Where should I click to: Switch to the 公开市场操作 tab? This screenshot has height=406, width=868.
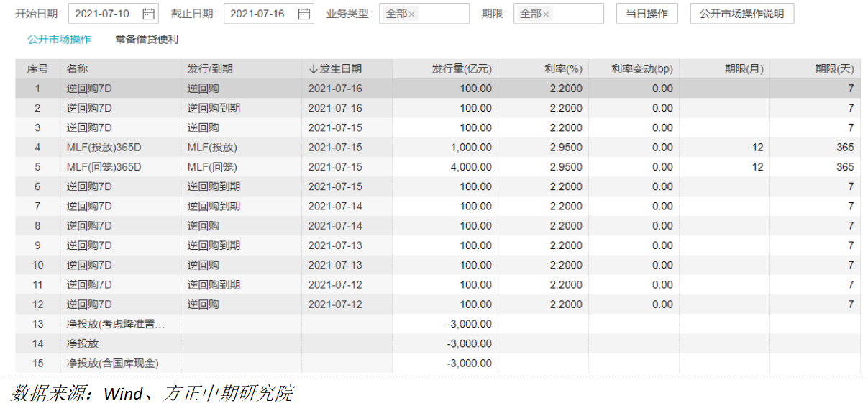59,40
